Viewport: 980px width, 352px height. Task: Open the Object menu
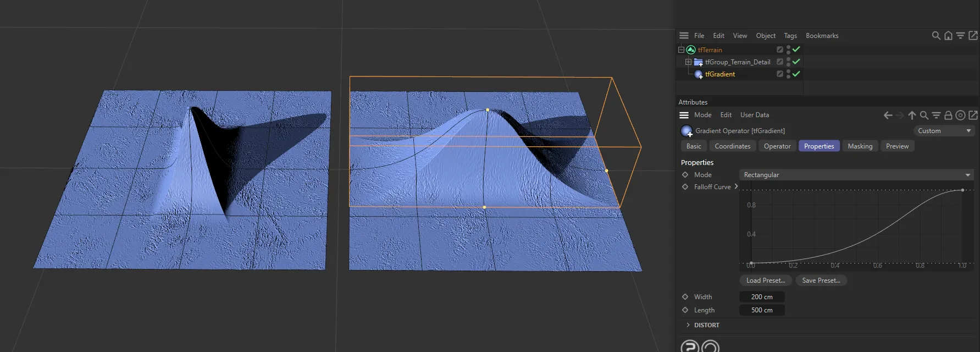coord(766,36)
